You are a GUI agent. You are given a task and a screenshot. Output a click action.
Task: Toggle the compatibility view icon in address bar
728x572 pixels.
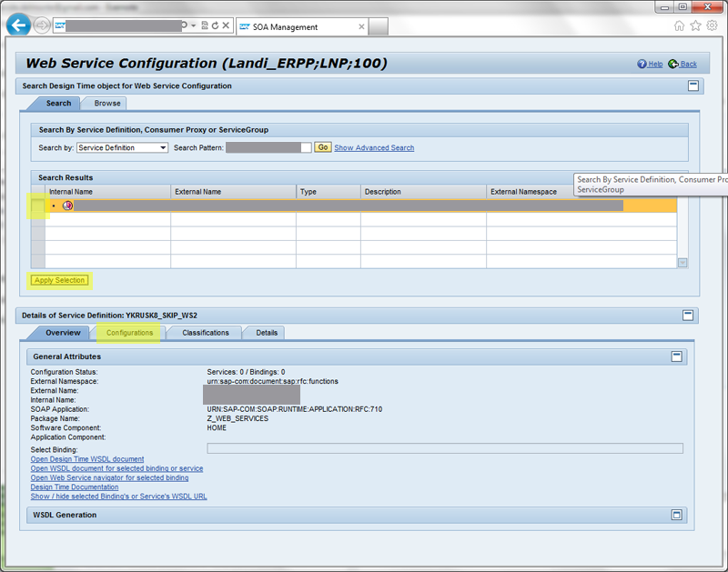click(x=204, y=25)
